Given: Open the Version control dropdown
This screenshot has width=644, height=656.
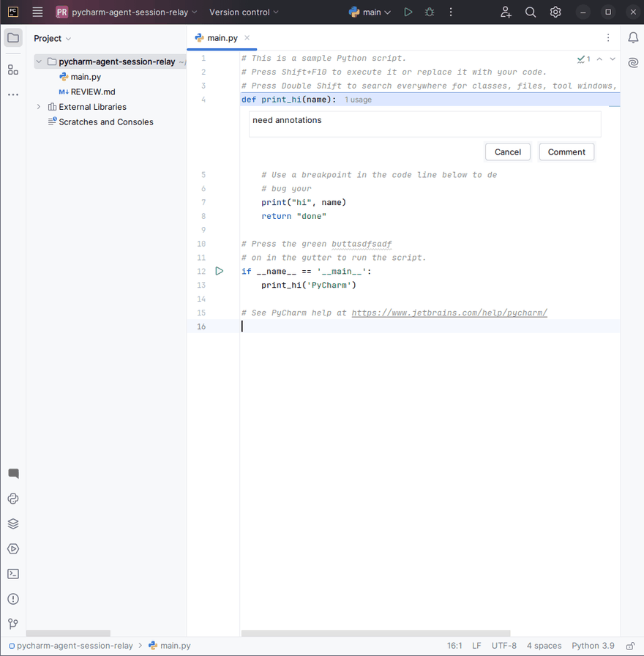Looking at the screenshot, I should [x=244, y=12].
